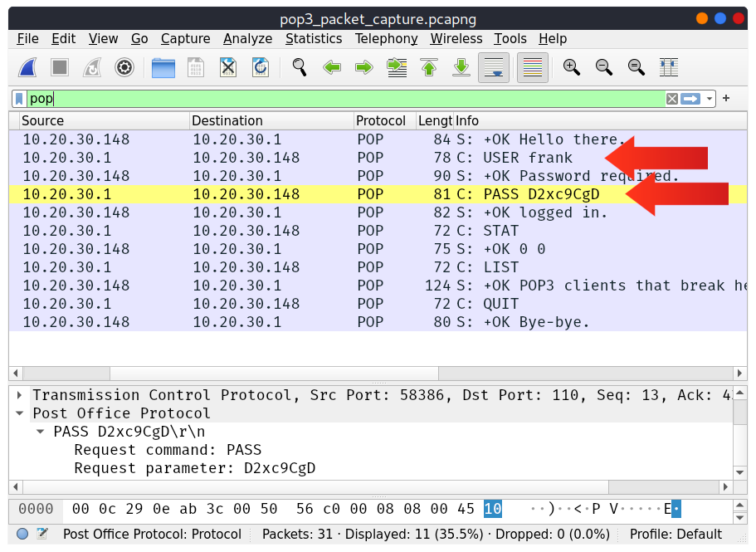Screen dimensions: 756x552
Task: Select the 'C: STAT' packet row
Action: tap(378, 231)
